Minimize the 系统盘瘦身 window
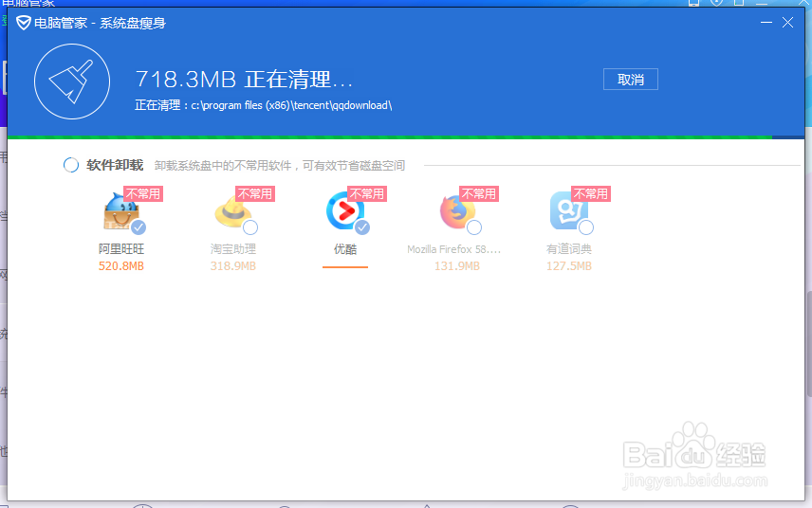The height and width of the screenshot is (508, 812). (766, 23)
